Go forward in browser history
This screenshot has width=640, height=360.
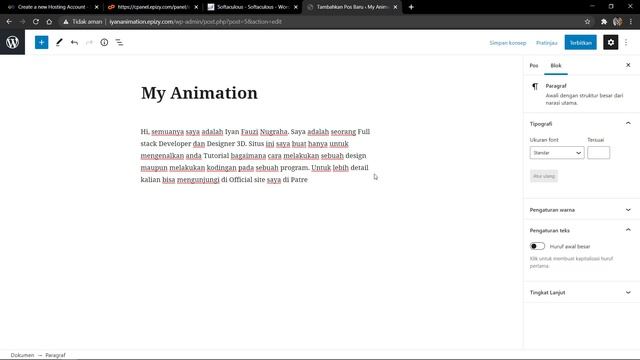point(22,22)
